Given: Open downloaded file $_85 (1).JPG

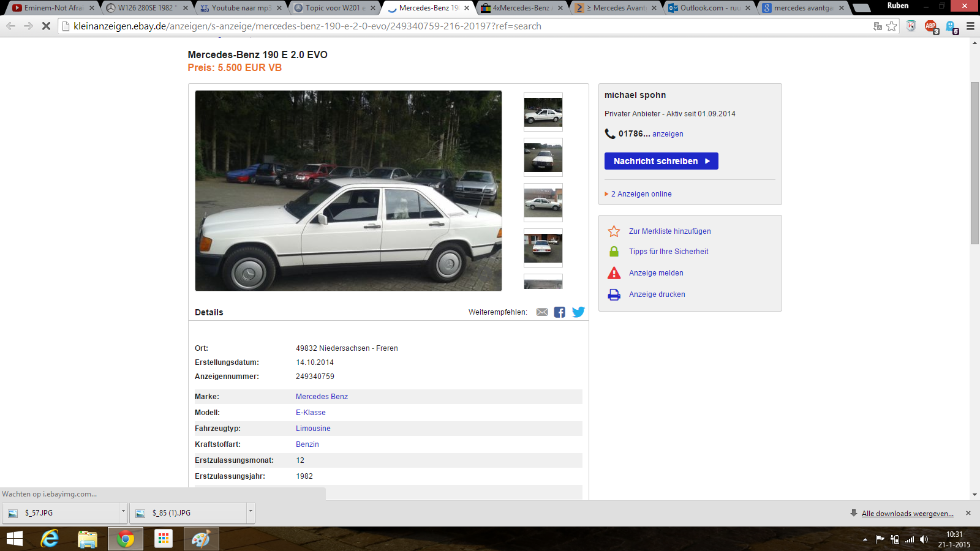Looking at the screenshot, I should click(x=189, y=513).
